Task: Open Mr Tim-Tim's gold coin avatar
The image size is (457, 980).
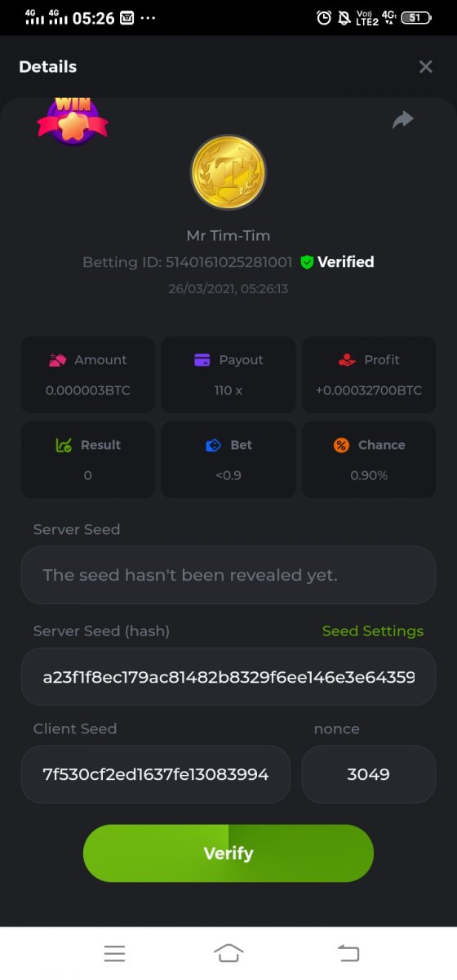Action: tap(228, 172)
